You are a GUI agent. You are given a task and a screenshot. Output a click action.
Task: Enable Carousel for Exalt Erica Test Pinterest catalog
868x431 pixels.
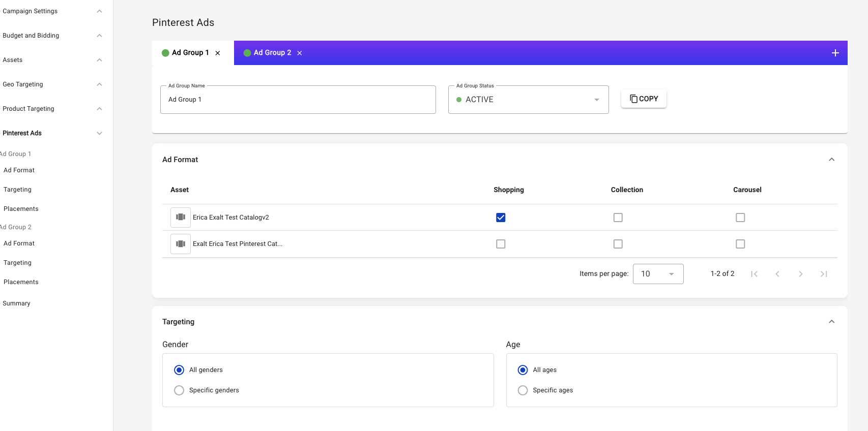(x=740, y=244)
